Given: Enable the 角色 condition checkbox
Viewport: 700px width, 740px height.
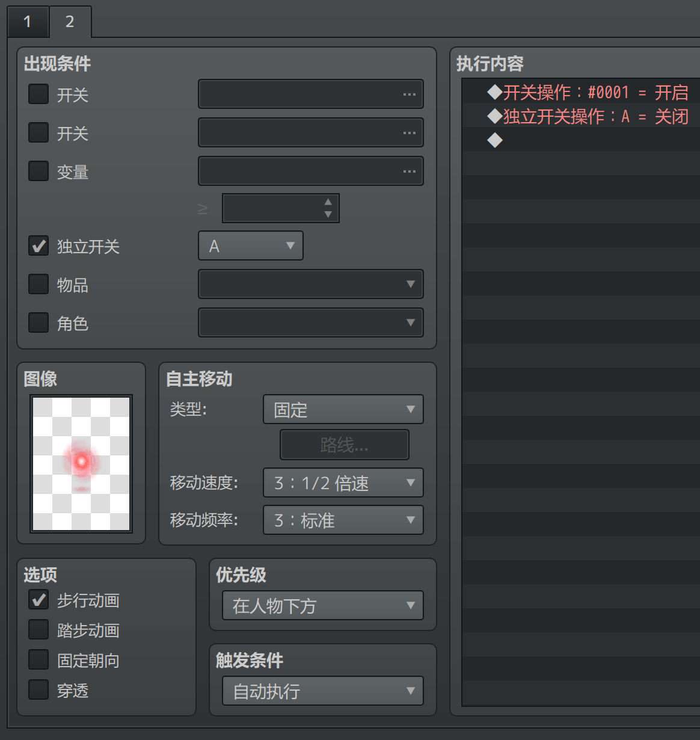Looking at the screenshot, I should point(38,322).
